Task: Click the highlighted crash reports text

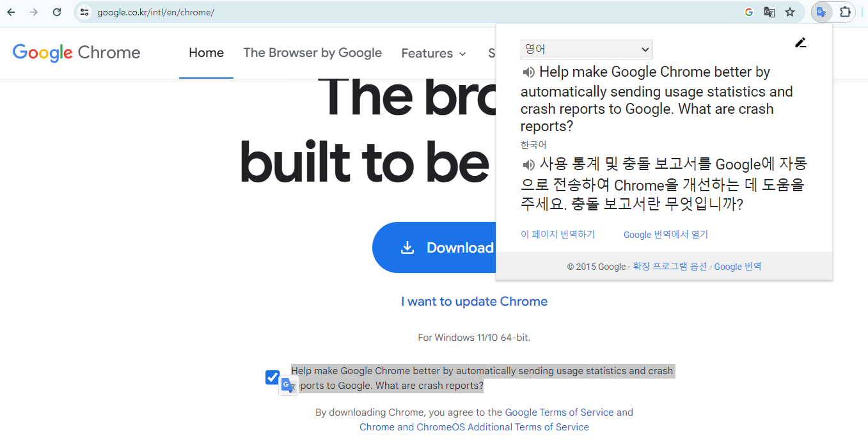Action: pyautogui.click(x=483, y=378)
